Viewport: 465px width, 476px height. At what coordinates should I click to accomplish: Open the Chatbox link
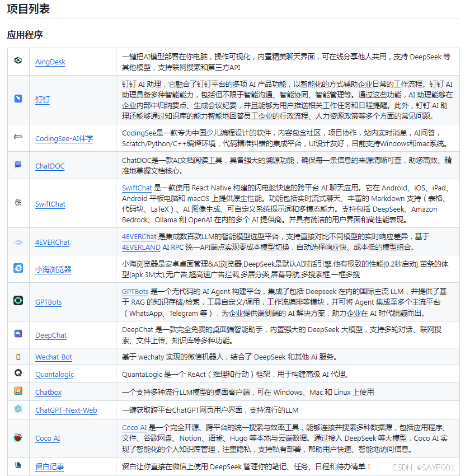coord(49,392)
